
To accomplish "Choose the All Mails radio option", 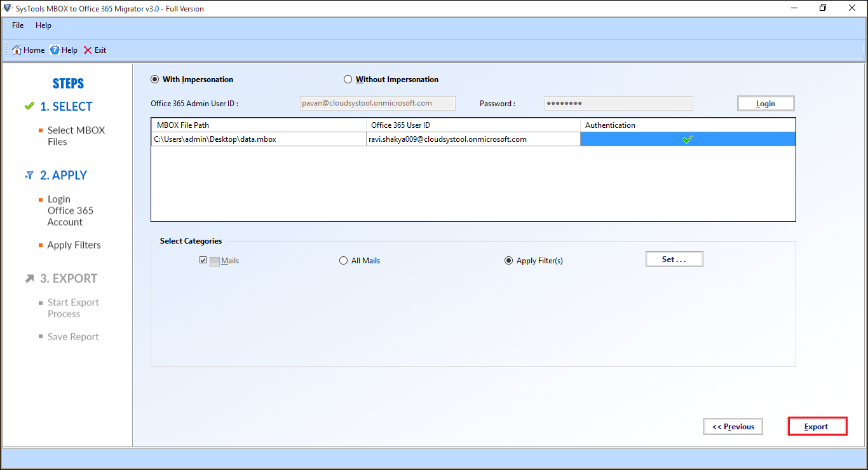I will [x=344, y=260].
